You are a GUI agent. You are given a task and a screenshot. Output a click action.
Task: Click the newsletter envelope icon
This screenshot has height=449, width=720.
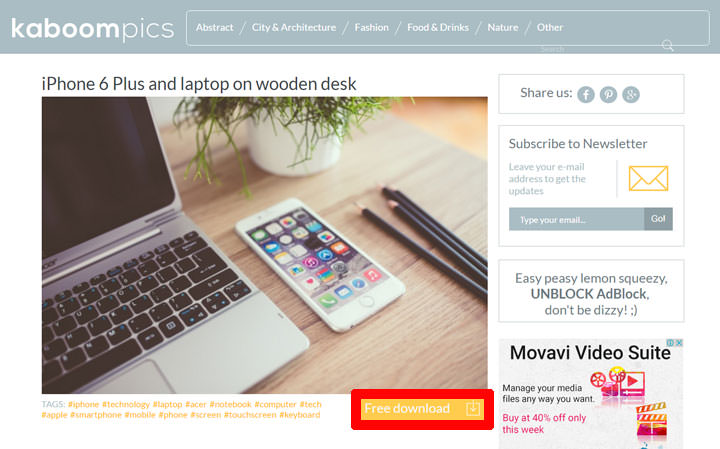pos(648,178)
